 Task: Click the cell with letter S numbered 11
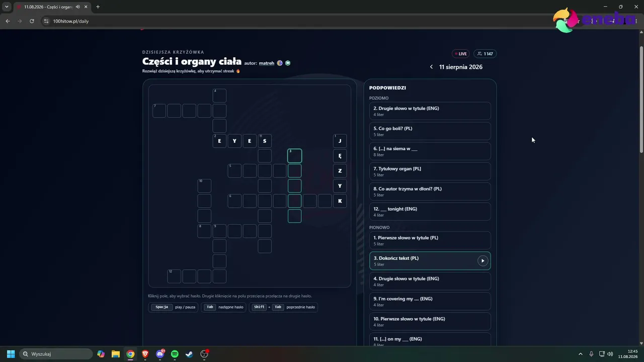click(x=265, y=141)
